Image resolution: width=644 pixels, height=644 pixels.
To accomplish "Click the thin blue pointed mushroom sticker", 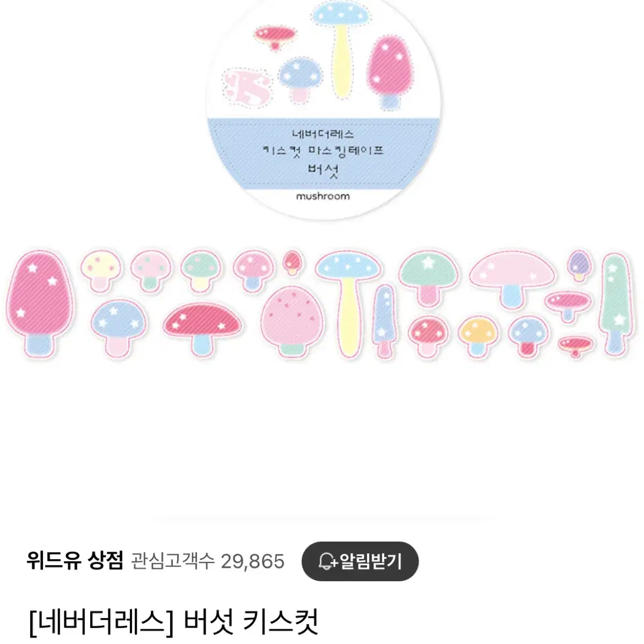I will (384, 321).
